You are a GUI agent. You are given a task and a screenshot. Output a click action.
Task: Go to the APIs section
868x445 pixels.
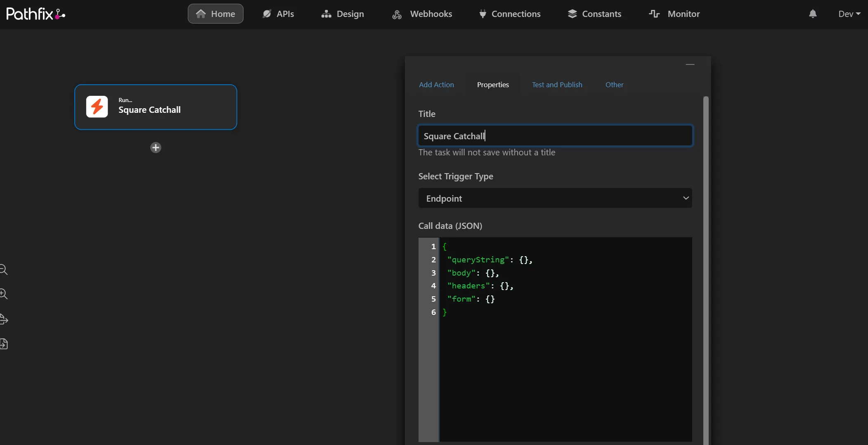coord(278,14)
